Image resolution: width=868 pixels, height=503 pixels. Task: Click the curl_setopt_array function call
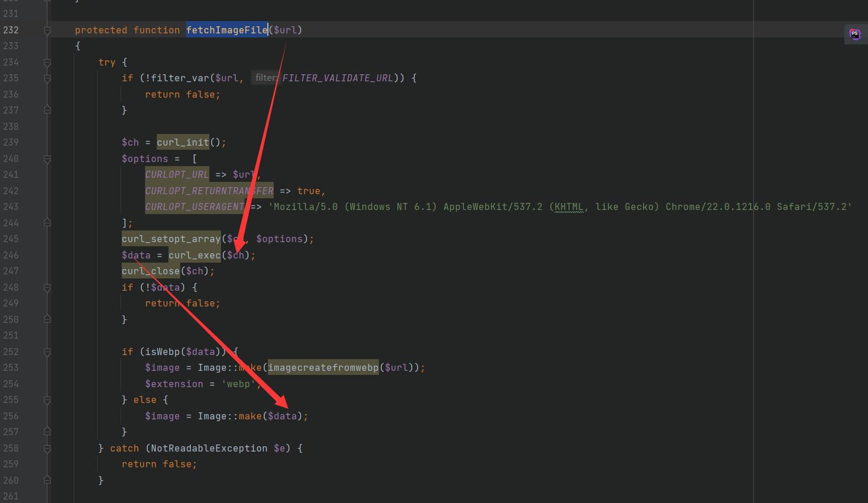click(x=171, y=239)
